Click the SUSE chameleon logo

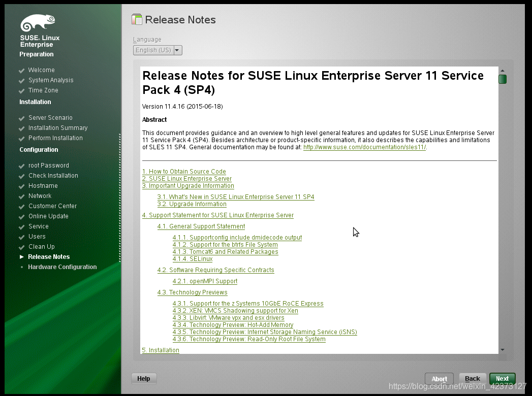(x=38, y=23)
